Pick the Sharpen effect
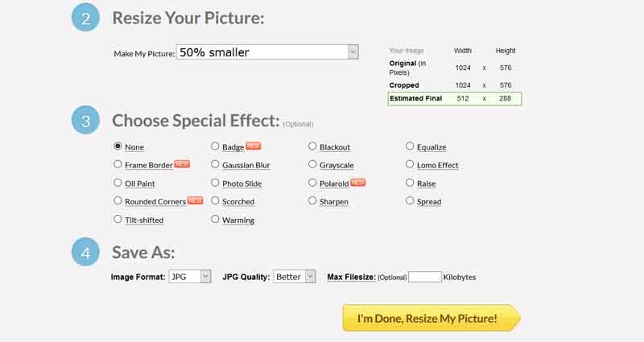 click(312, 201)
